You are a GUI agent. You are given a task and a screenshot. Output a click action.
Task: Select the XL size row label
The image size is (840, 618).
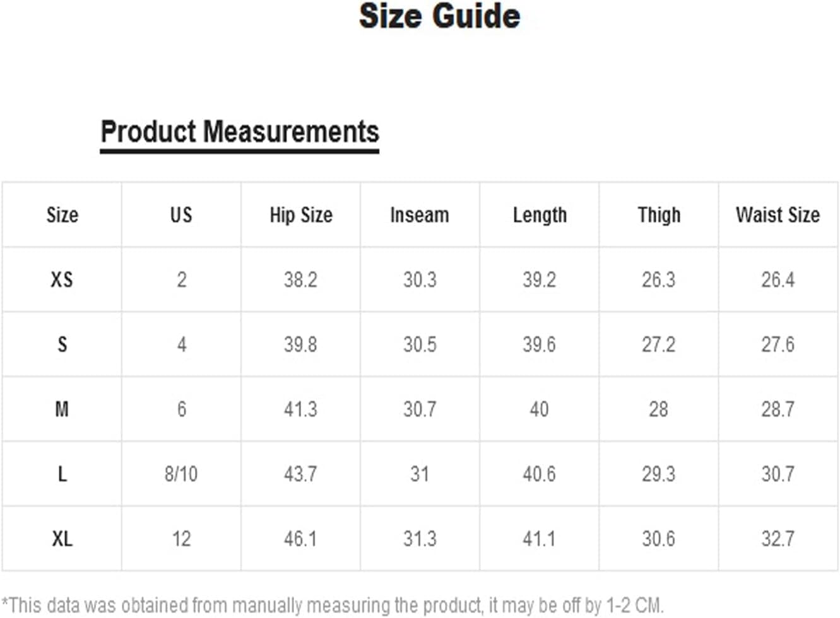(62, 539)
